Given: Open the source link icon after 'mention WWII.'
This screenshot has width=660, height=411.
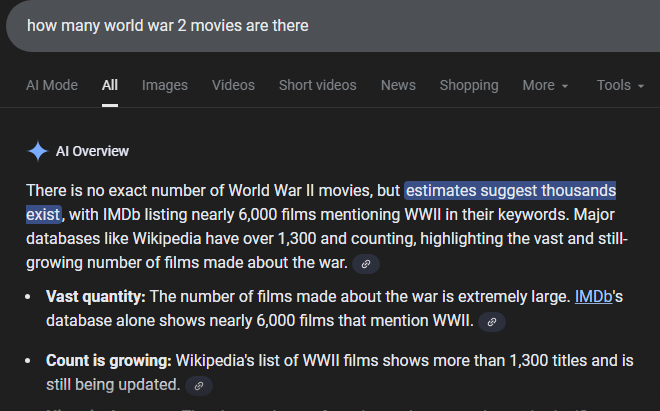Looking at the screenshot, I should 492,322.
